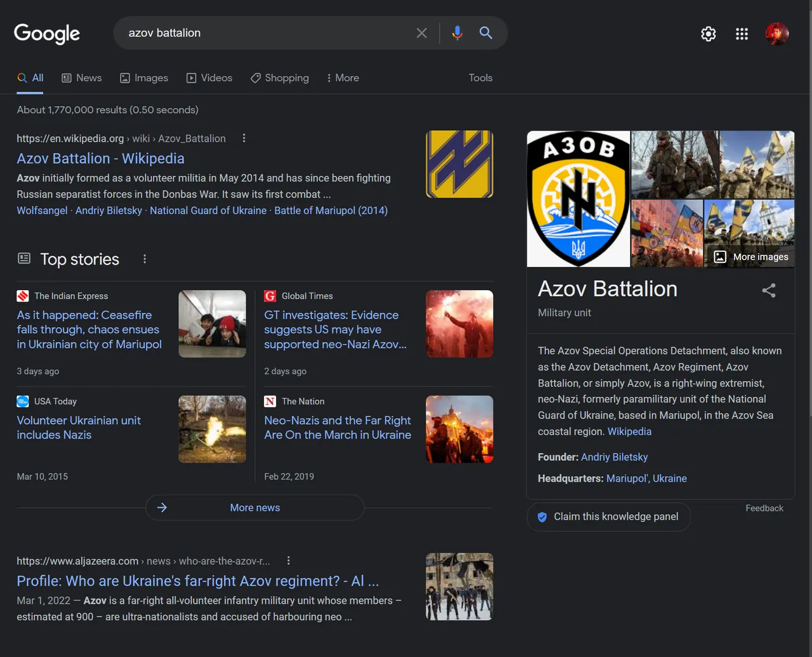Open Google settings gear icon

pos(709,34)
